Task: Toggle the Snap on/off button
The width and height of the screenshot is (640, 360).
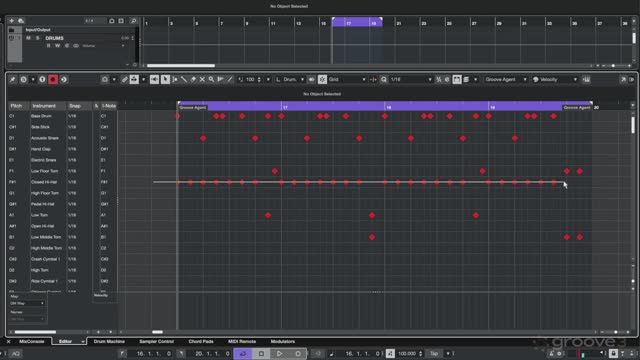Action: (322, 79)
